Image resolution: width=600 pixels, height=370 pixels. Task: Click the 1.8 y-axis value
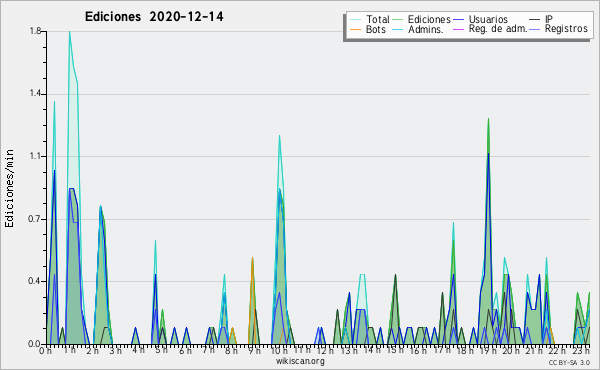tap(35, 31)
